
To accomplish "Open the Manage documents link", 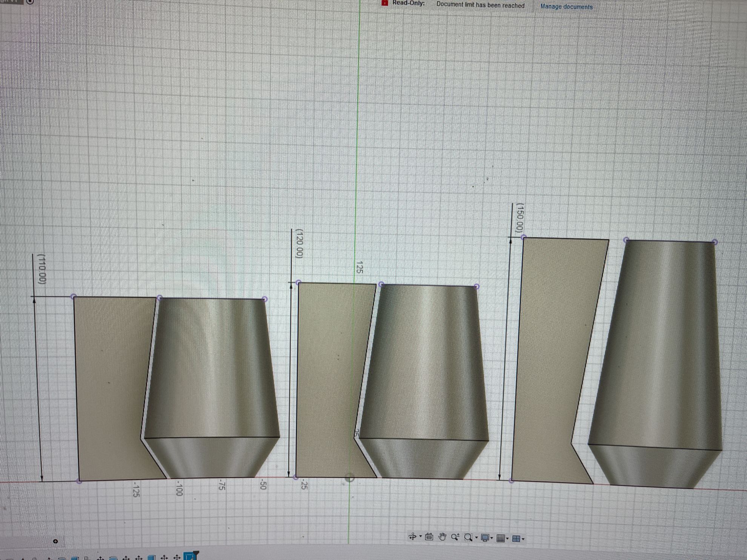I will 566,6.
